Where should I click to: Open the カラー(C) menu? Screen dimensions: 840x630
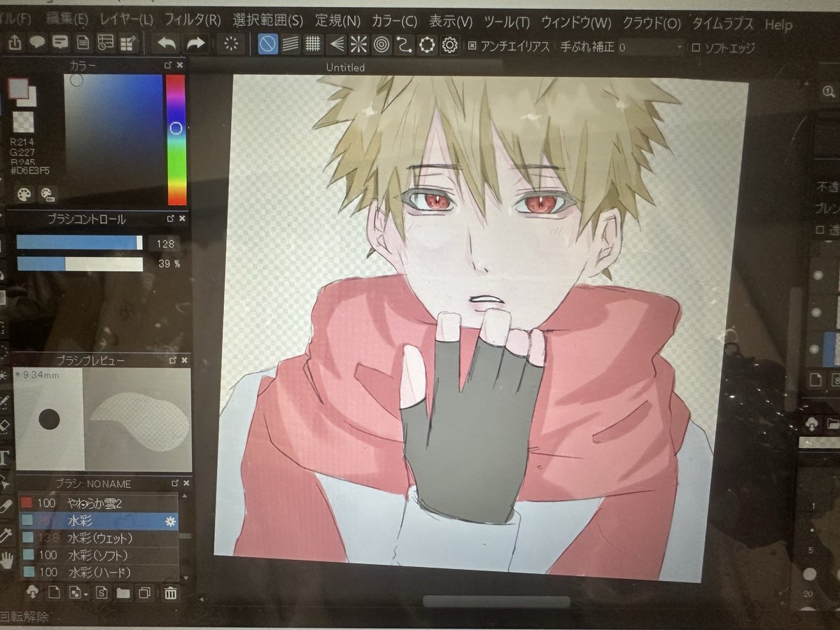(x=394, y=21)
